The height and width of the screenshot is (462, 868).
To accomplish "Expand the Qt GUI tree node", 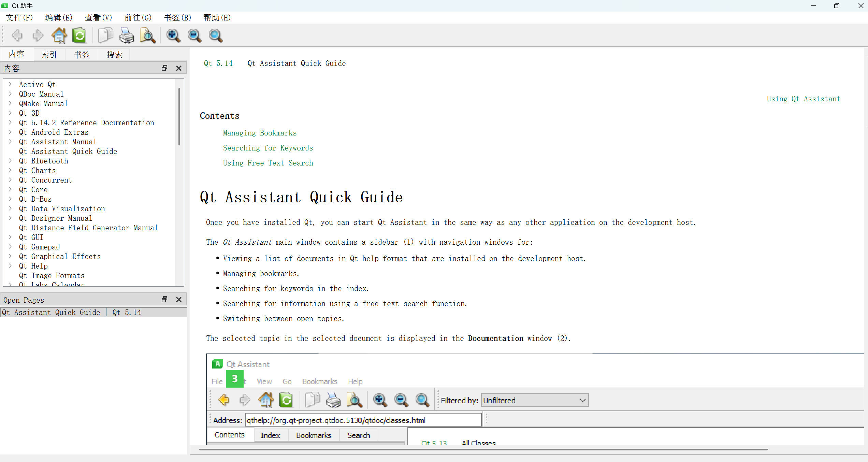I will [10, 237].
